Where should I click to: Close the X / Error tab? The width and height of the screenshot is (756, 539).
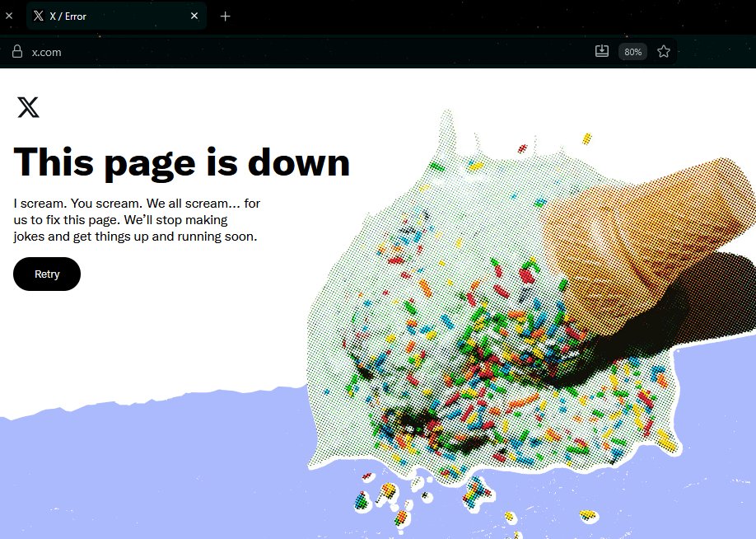pos(194,16)
